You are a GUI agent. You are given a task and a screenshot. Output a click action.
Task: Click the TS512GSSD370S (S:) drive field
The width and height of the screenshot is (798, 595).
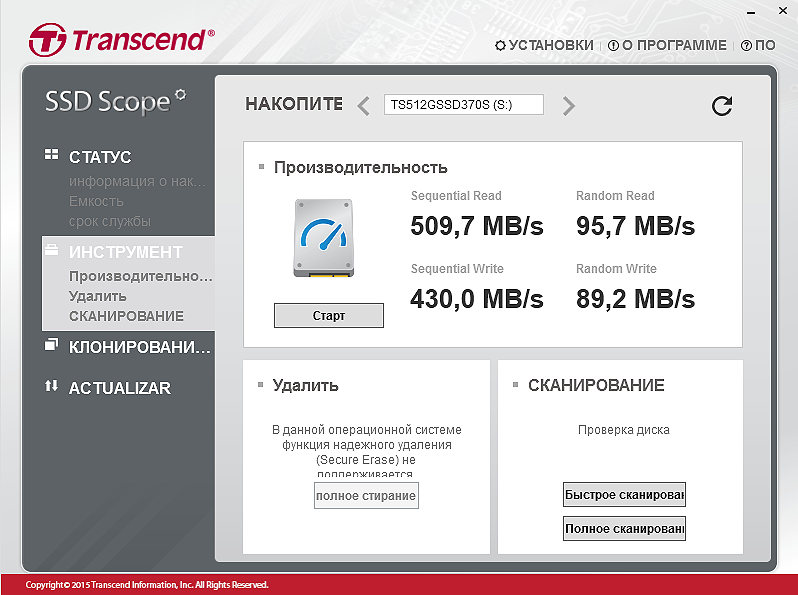464,105
